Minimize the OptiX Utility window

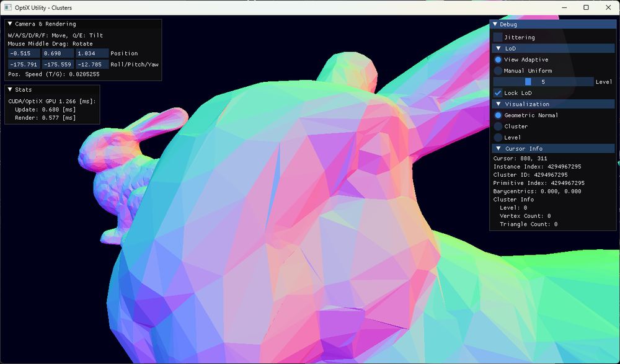click(x=564, y=7)
